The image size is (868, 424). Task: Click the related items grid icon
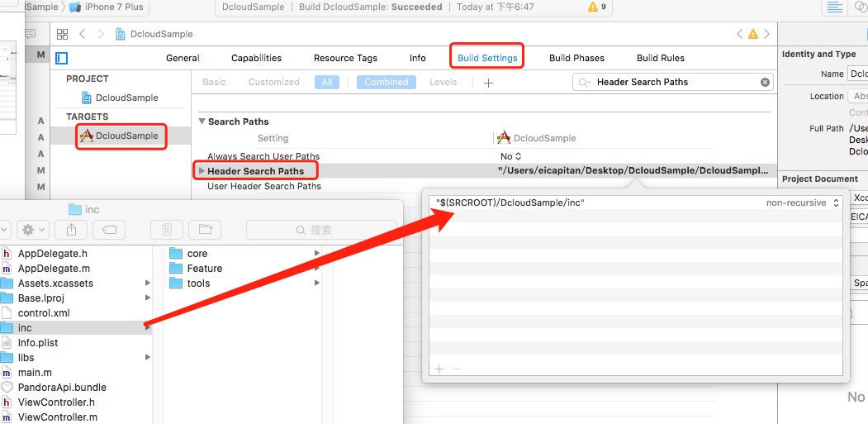[63, 34]
